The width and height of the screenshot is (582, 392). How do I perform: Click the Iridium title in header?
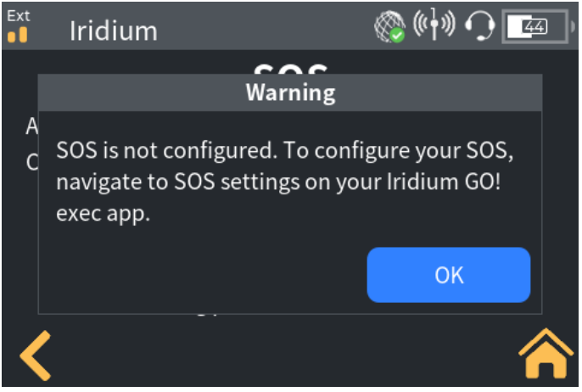[114, 31]
